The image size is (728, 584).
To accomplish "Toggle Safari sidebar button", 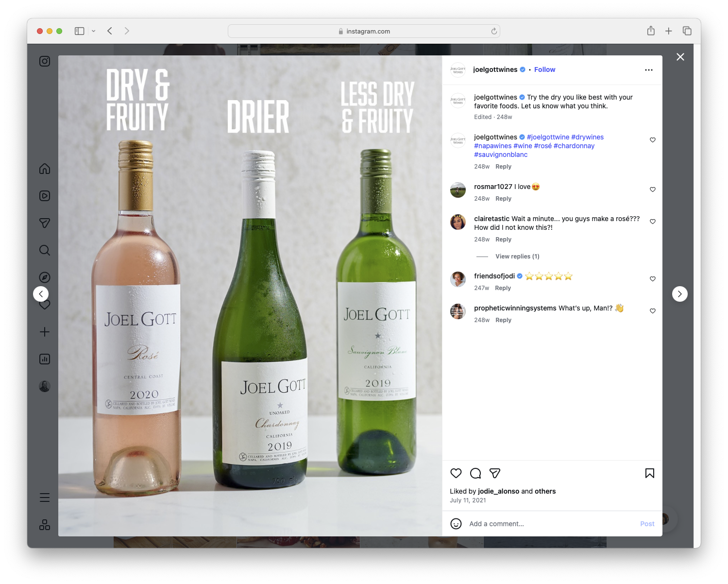I will tap(80, 31).
